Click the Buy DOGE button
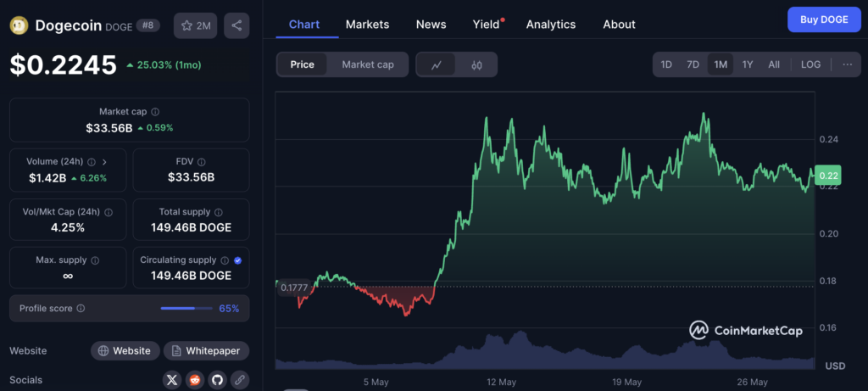This screenshot has height=391, width=868. click(x=824, y=20)
